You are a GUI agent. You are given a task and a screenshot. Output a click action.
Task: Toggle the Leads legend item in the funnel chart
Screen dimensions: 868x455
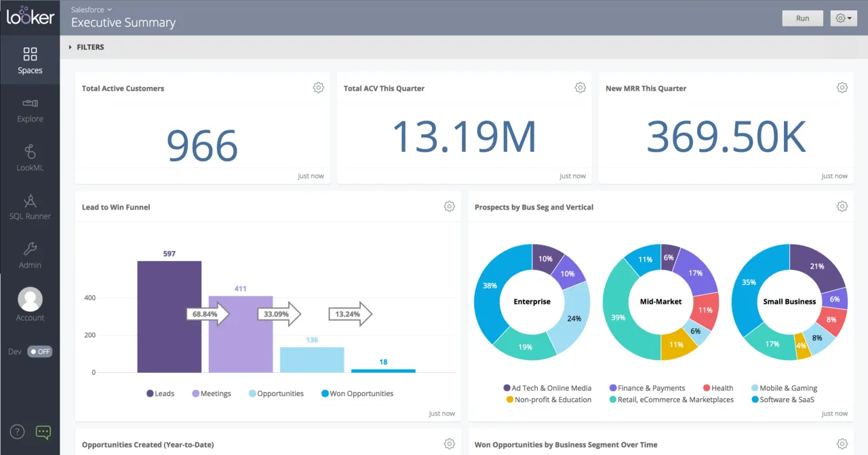click(x=161, y=393)
